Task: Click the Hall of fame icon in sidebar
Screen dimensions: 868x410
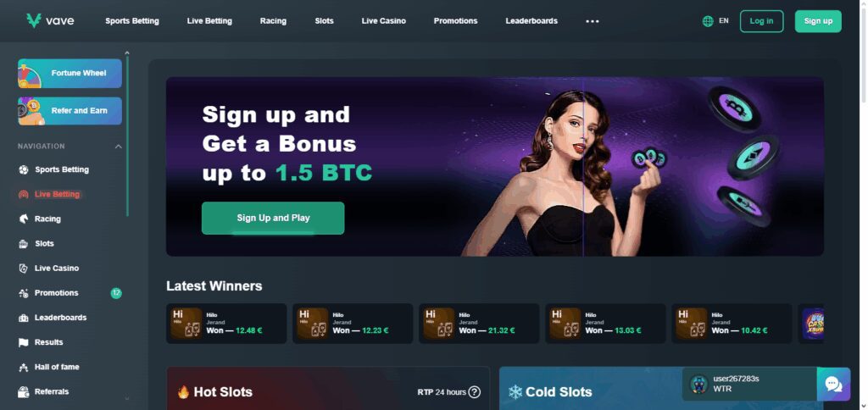Action: (x=23, y=368)
